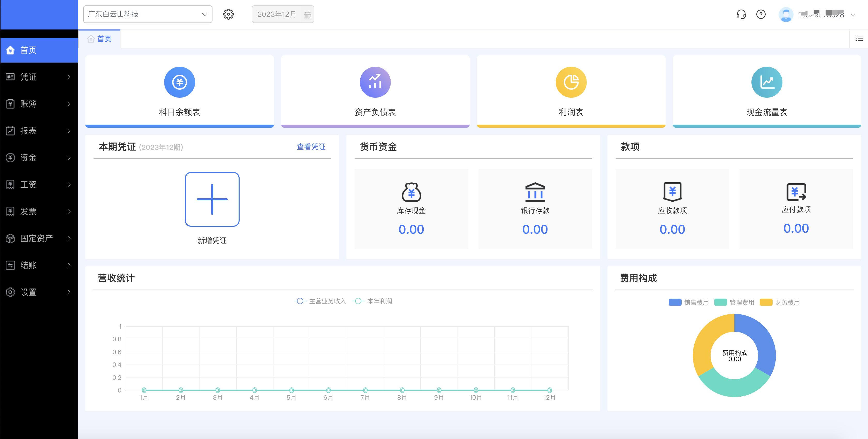This screenshot has height=439, width=868.
Task: Toggle the 管理费用 legend item
Action: pyautogui.click(x=734, y=302)
